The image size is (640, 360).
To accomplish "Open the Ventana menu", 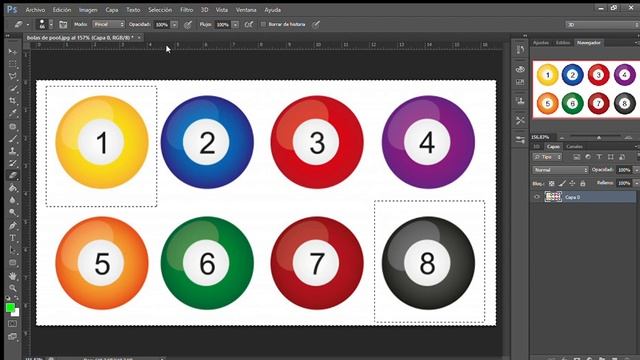I will pyautogui.click(x=246, y=10).
